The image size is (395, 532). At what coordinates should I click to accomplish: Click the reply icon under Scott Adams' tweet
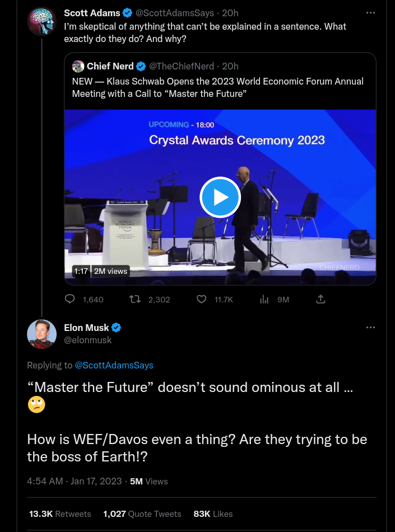[70, 300]
